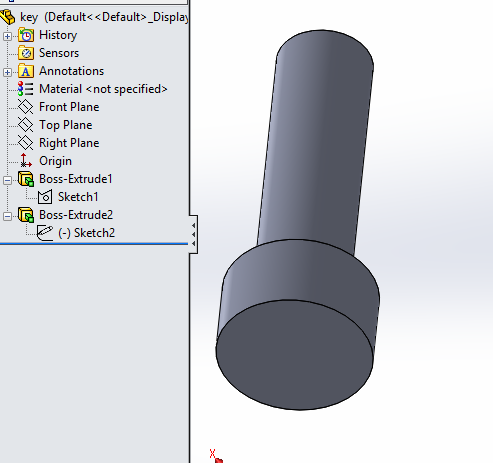Click the round bottom face of model
This screenshot has height=463, width=493.
point(294,355)
